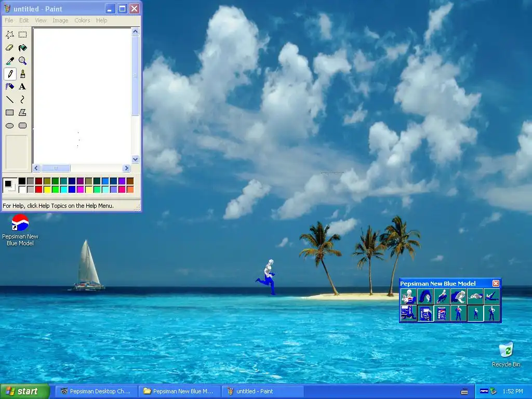This screenshot has width=532, height=399.
Task: Activate the Pick Color eyedropper tool
Action: click(10, 61)
